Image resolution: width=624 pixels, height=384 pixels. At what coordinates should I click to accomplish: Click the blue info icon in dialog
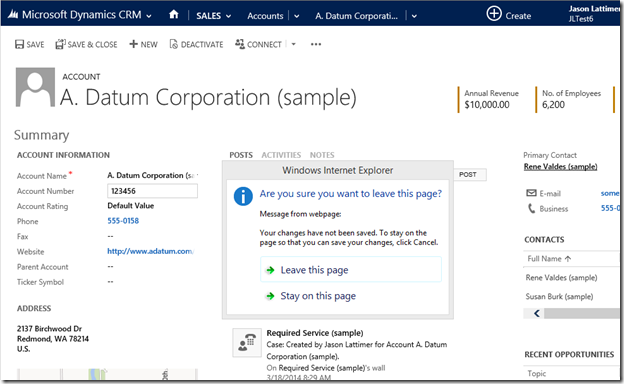tap(243, 196)
